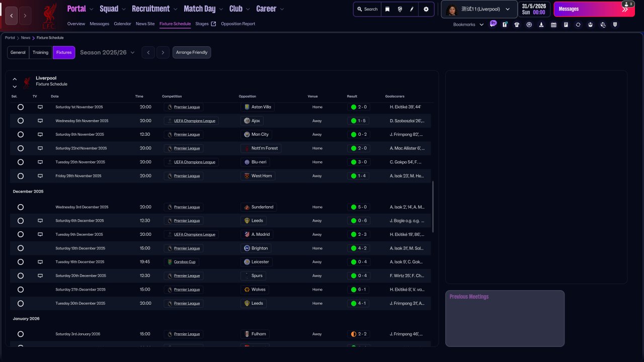Open the Season 2025/26 dropdown

(x=107, y=52)
